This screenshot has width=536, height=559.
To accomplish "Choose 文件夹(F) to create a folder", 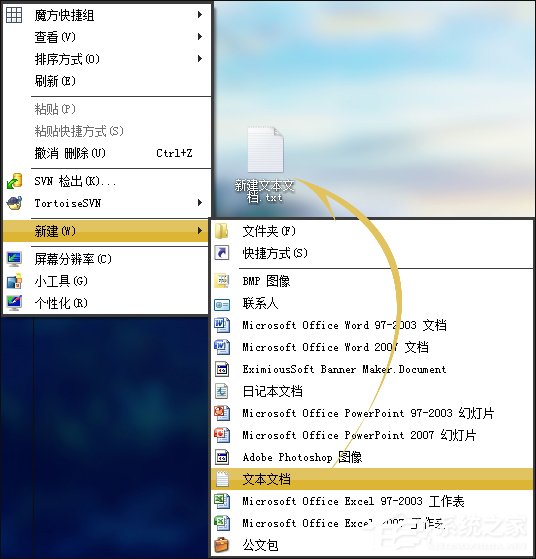I will tap(372, 231).
